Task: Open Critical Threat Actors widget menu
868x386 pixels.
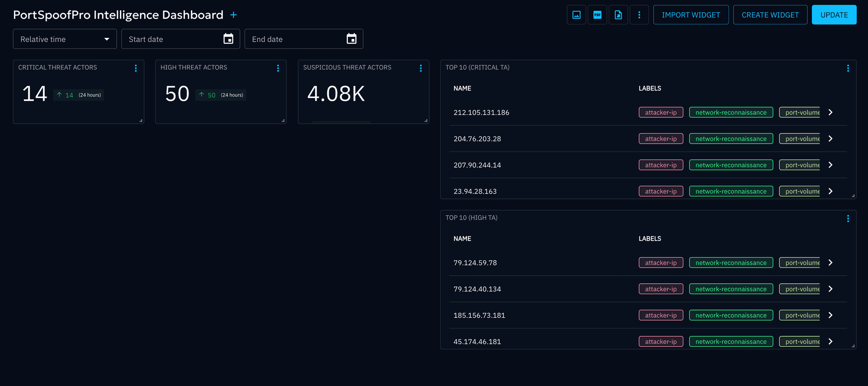Action: click(136, 68)
